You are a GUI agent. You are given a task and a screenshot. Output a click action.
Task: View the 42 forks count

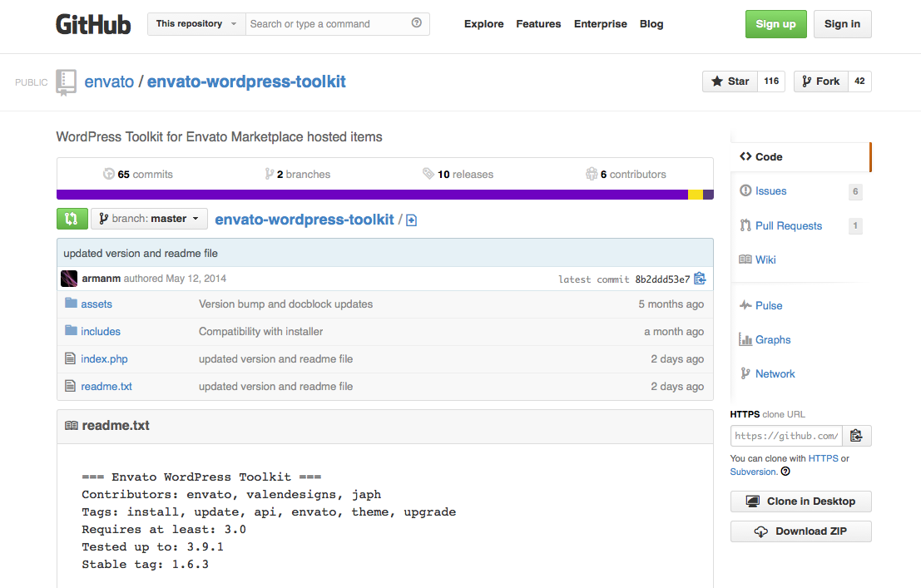[859, 81]
